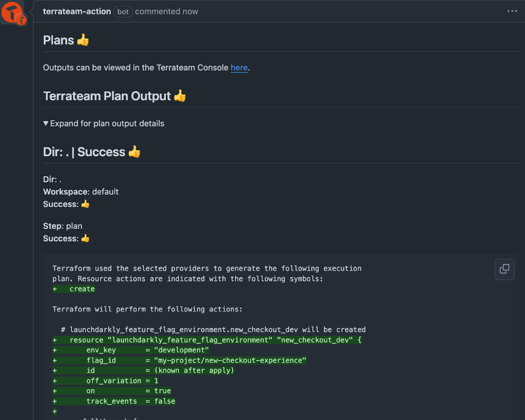
Task: Click the 'Plans' heading text
Action: pyautogui.click(x=58, y=40)
